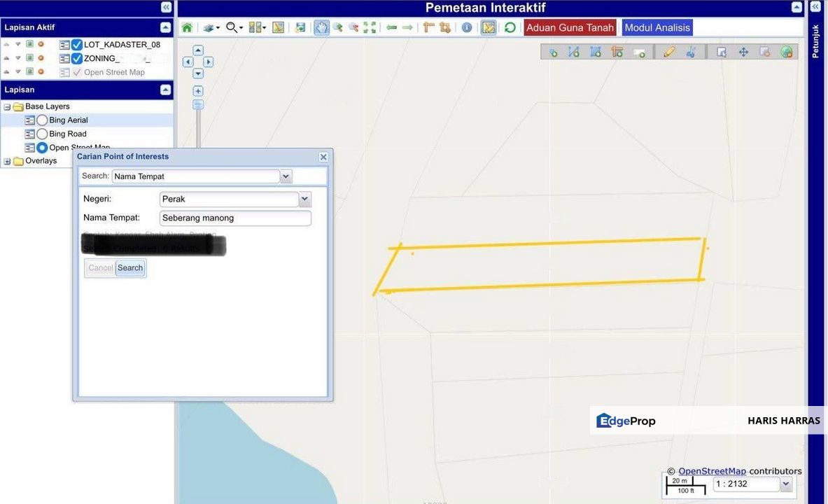Click the Aduan Guna Tanah button

tap(570, 27)
